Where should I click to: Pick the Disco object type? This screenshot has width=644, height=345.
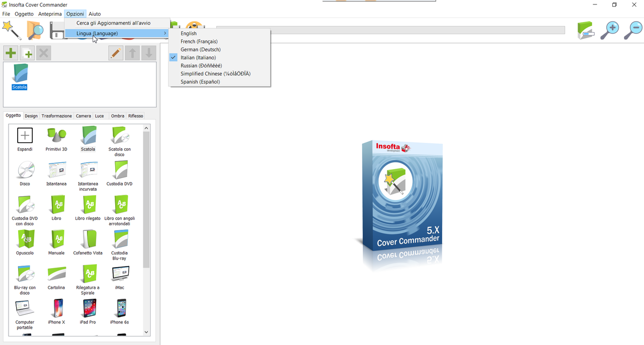pyautogui.click(x=25, y=174)
